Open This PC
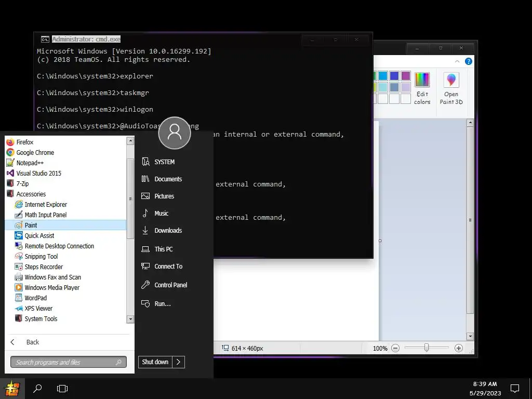The height and width of the screenshot is (399, 532). 157,249
